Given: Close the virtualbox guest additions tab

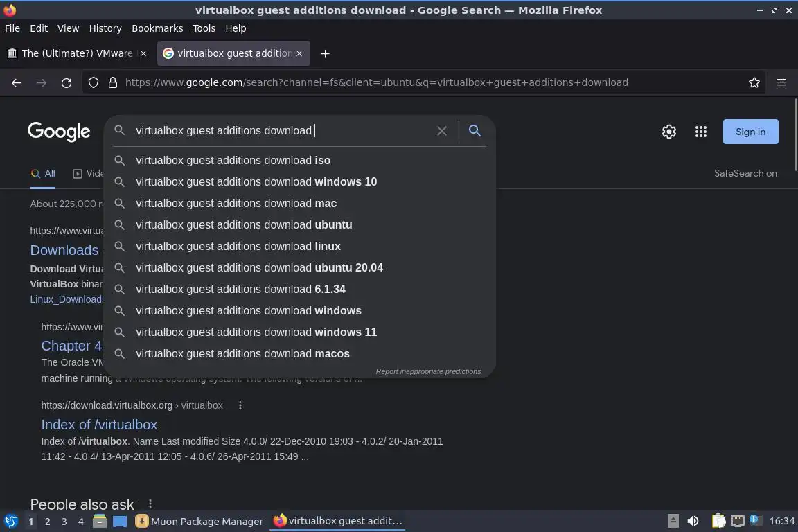Looking at the screenshot, I should tap(299, 53).
